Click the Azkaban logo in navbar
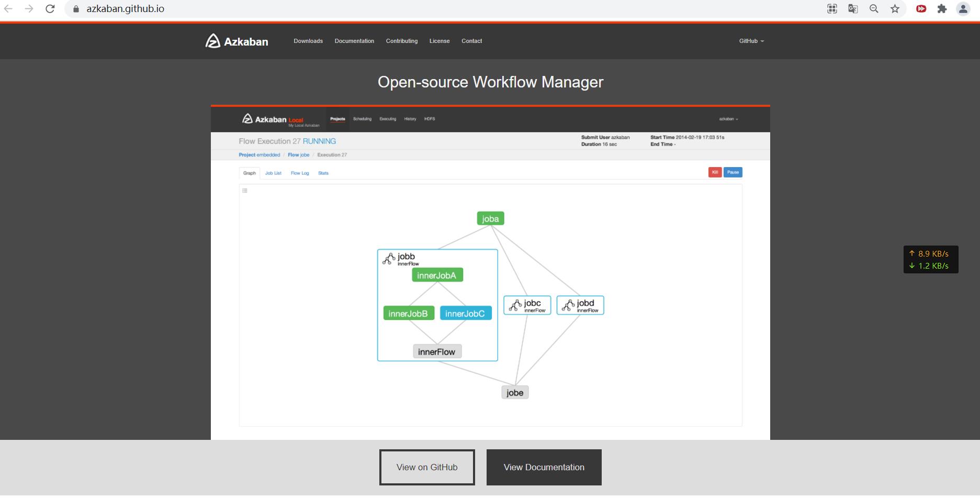 212,41
